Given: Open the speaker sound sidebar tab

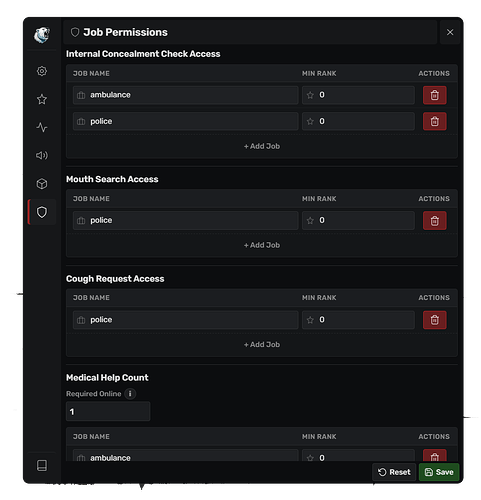Looking at the screenshot, I should pyautogui.click(x=42, y=155).
